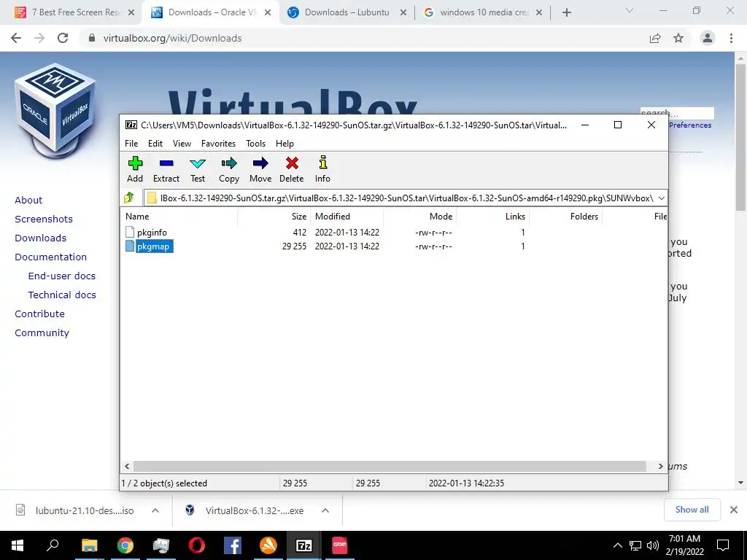Image resolution: width=747 pixels, height=560 pixels.
Task: Open the Documentation sidebar link
Action: click(x=51, y=257)
